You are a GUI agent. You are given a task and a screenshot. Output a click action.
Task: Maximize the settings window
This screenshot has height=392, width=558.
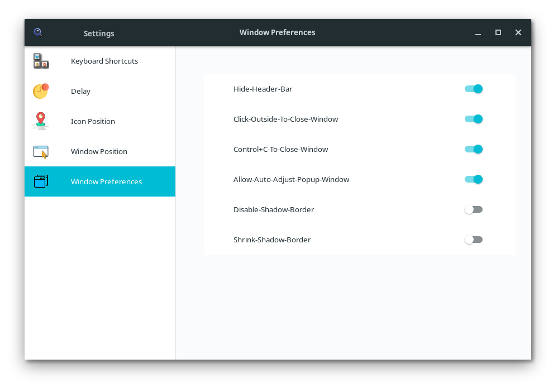(x=498, y=32)
